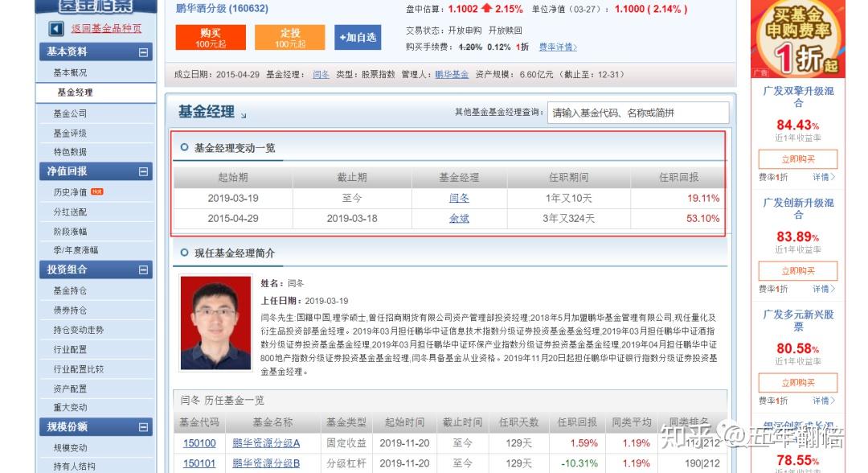The width and height of the screenshot is (868, 473).
Task: Open fund code 150101 link
Action: pyautogui.click(x=199, y=463)
